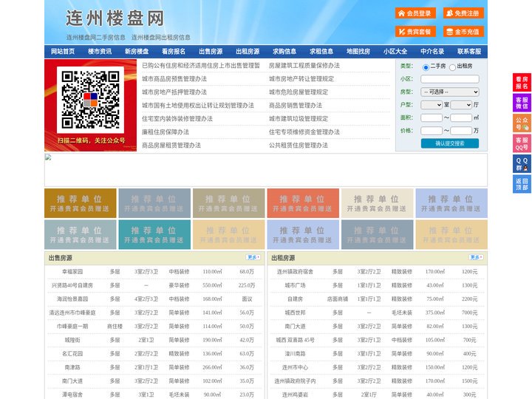Open 连州市中心 rental listing
This screenshot has height=399, width=532.
295,367
